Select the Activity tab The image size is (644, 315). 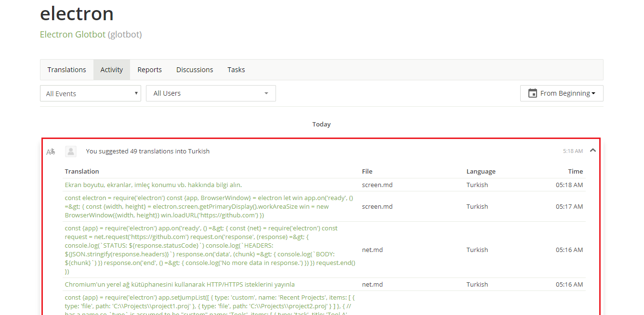pos(112,70)
